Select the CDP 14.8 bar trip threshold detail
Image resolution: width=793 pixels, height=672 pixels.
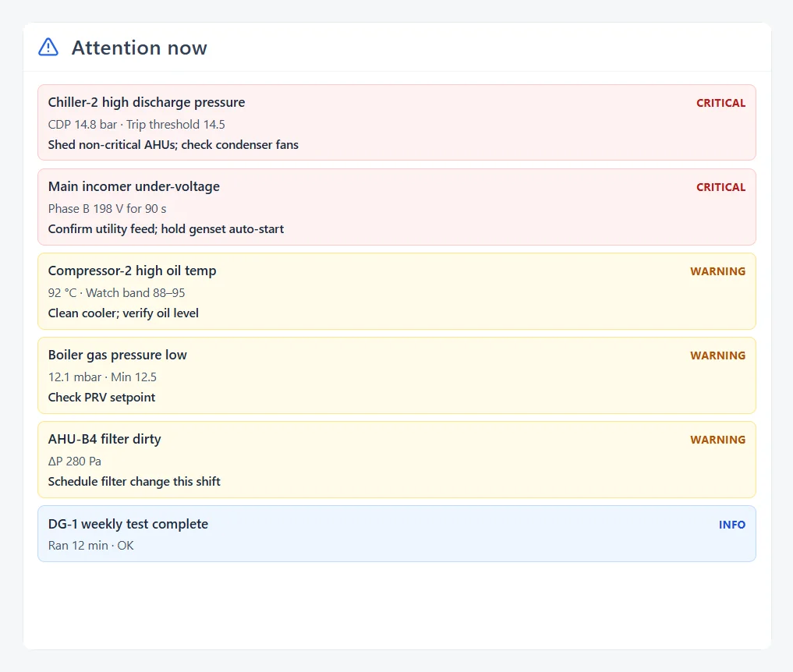pos(136,125)
